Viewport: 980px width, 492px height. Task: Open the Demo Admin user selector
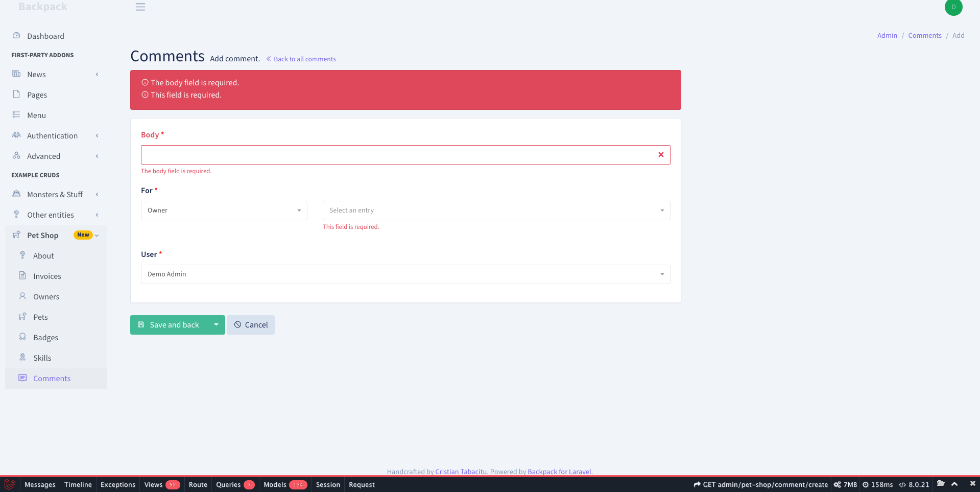[x=405, y=274]
